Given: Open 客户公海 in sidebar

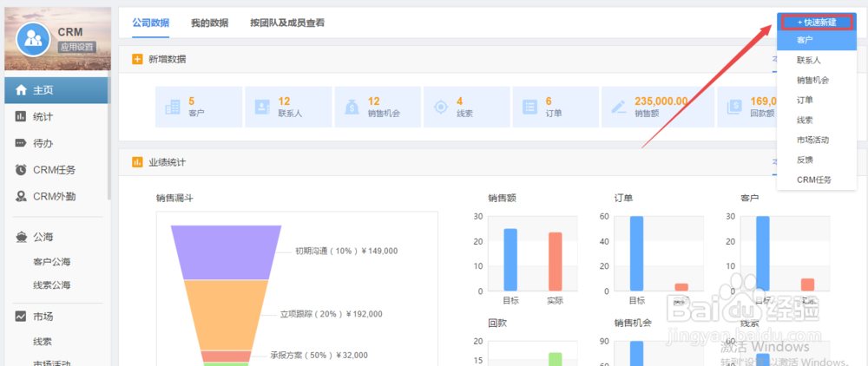Looking at the screenshot, I should point(51,262).
